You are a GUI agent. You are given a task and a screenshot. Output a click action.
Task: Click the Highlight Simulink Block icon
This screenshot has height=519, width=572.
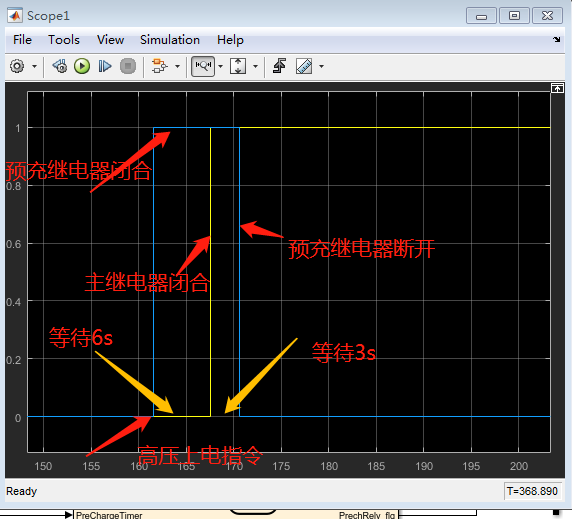point(160,66)
